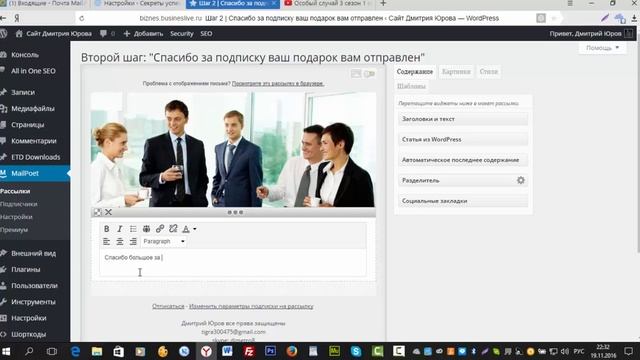Open Разделитель settings gear icon

tap(521, 180)
